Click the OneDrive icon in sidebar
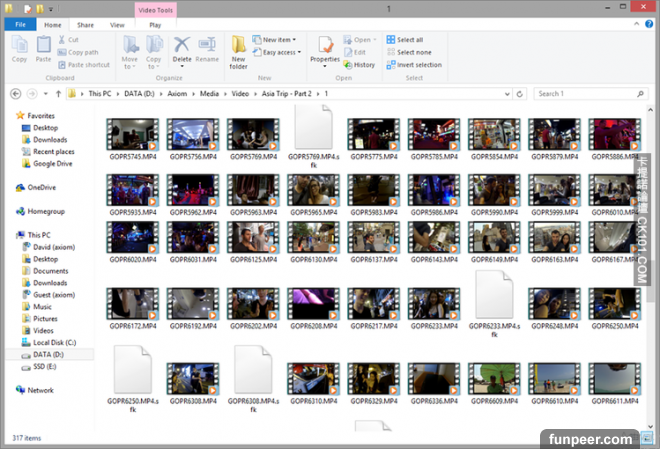Viewport: 660px width, 449px height. [x=21, y=187]
